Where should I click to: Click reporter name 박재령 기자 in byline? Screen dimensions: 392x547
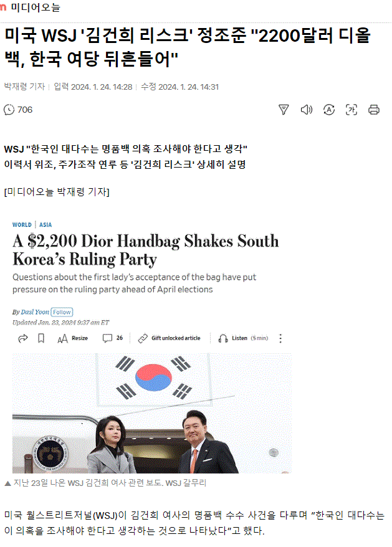pyautogui.click(x=24, y=87)
